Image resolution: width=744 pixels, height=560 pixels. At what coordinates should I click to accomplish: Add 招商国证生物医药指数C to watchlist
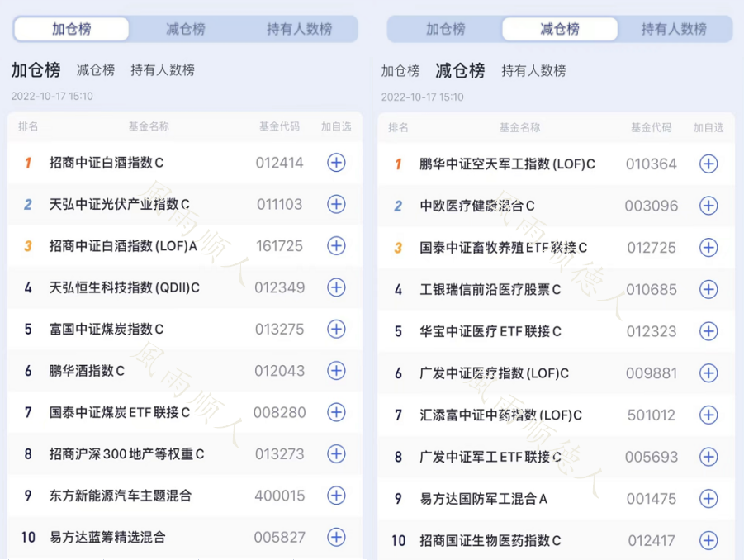[x=708, y=540]
